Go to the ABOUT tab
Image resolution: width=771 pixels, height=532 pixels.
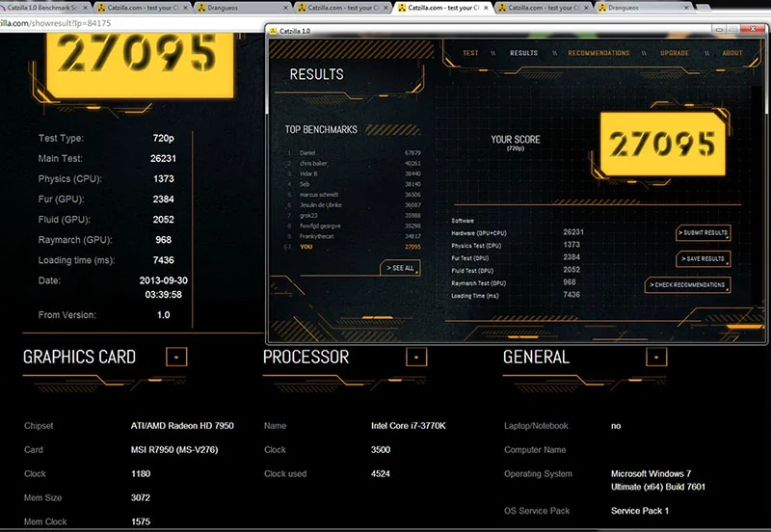click(x=732, y=53)
